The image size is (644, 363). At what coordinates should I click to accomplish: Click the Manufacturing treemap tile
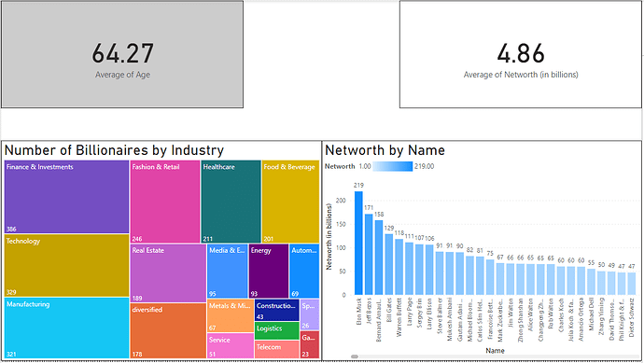coord(66,328)
